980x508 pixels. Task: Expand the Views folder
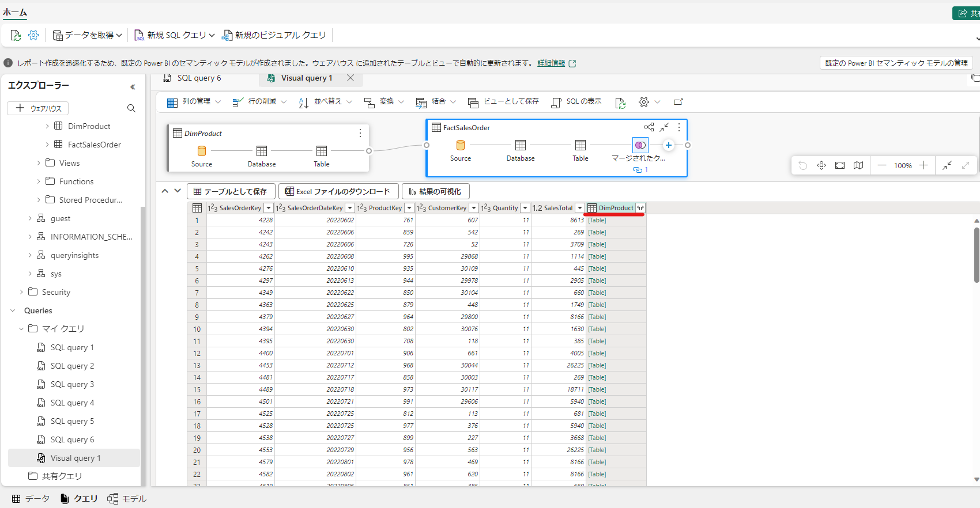(39, 163)
